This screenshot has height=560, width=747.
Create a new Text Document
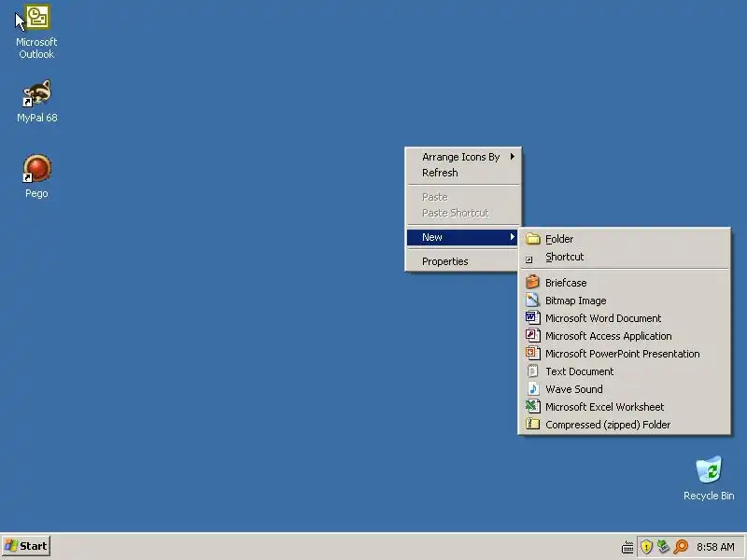[625, 371]
